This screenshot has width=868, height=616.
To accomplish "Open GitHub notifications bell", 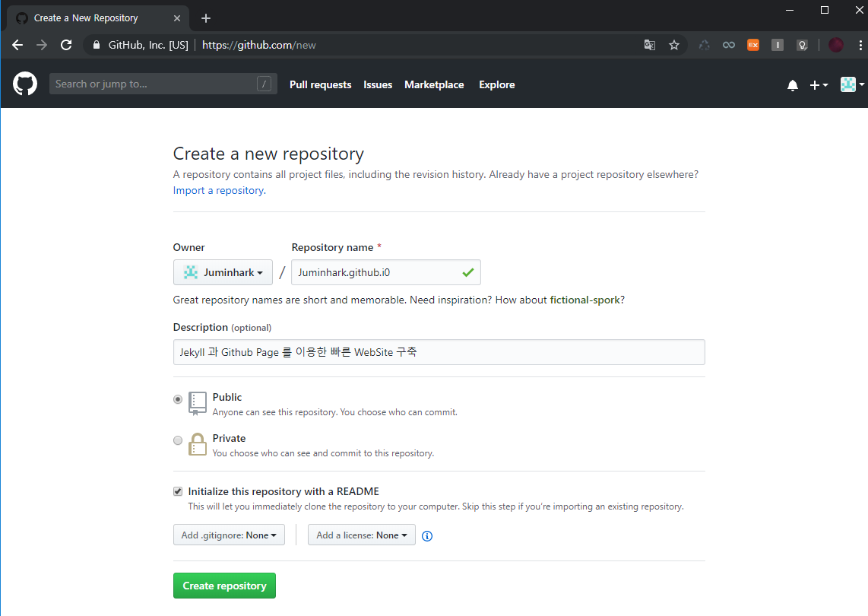I will [x=793, y=84].
